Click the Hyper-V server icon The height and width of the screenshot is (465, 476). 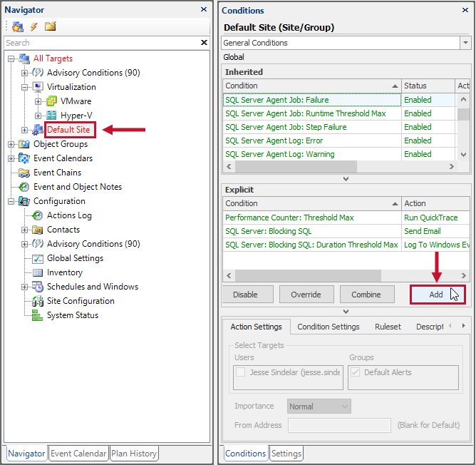tap(51, 116)
